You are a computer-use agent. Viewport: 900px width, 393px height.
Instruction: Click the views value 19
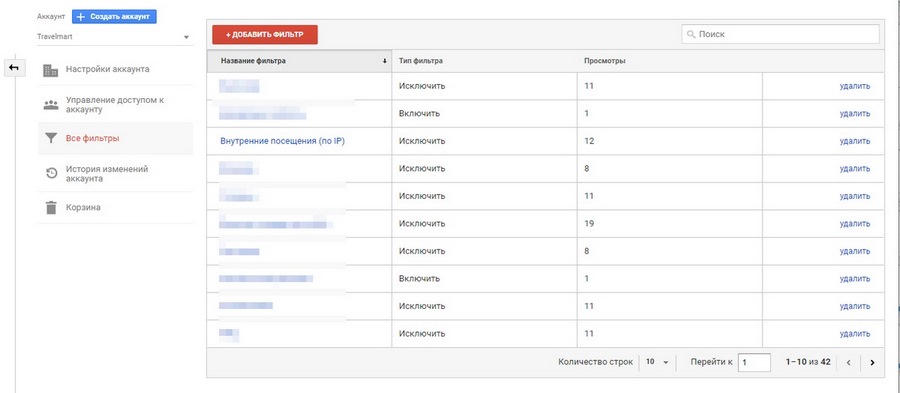point(589,224)
